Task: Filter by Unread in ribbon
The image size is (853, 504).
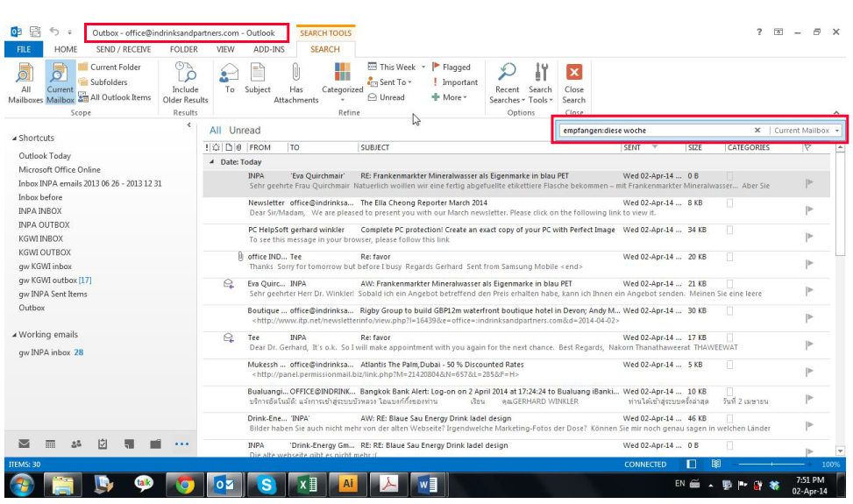Action: pos(387,97)
